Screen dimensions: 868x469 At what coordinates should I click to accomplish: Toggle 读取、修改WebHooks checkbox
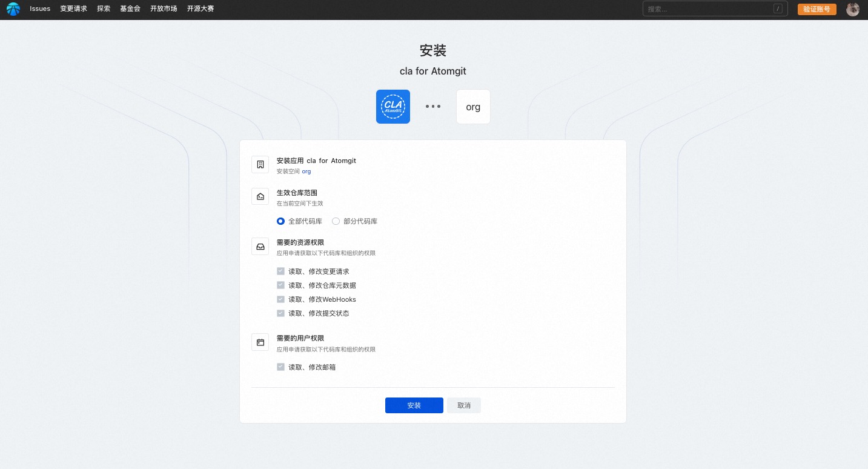[280, 299]
